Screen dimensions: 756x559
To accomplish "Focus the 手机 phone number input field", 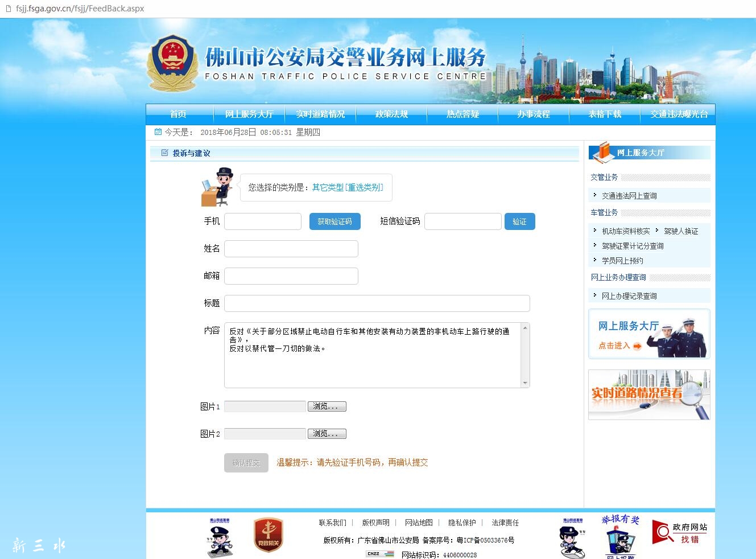I will click(263, 221).
